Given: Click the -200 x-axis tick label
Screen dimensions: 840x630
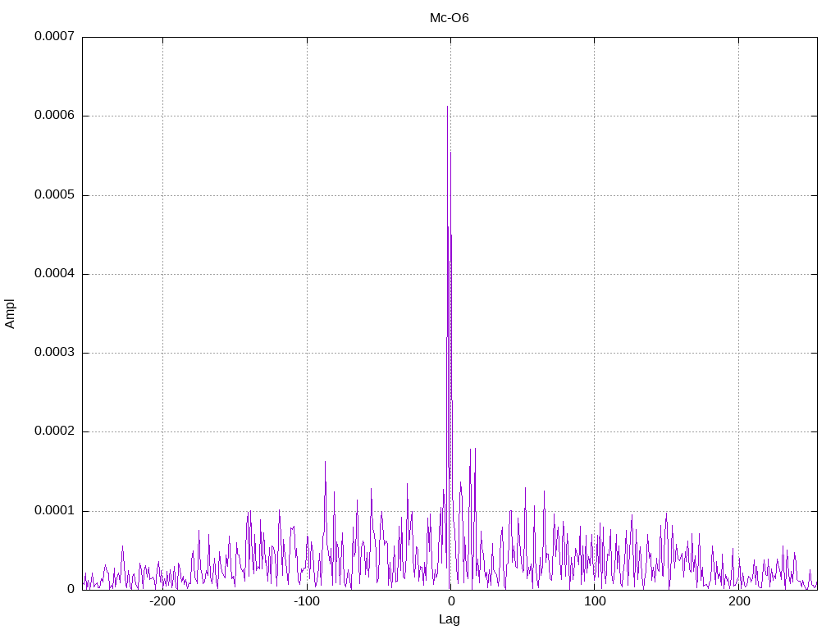Looking at the screenshot, I should click(x=162, y=601).
